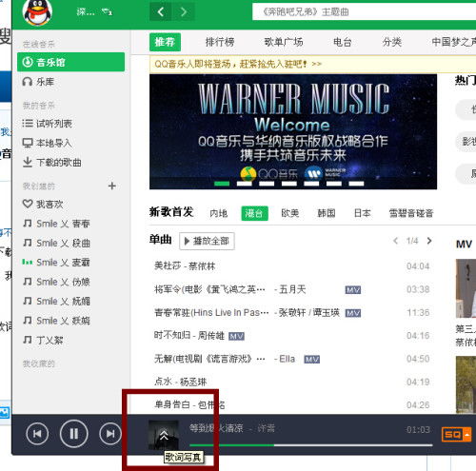The height and width of the screenshot is (471, 476).
Task: Click the QQ penguin avatar
Action: click(x=37, y=12)
